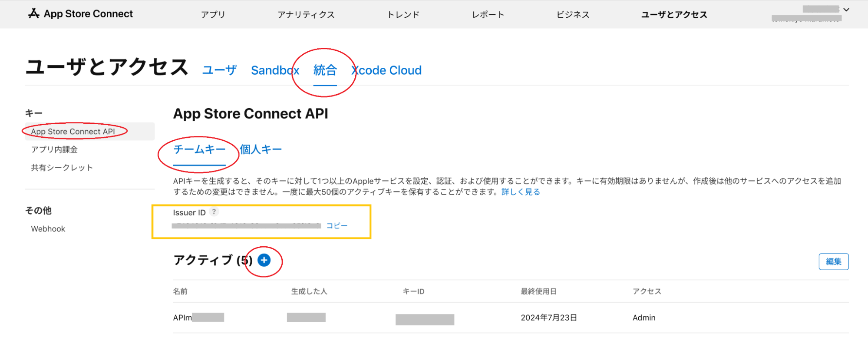This screenshot has height=344, width=868.
Task: Click the App Store Connect logo icon
Action: tap(34, 14)
